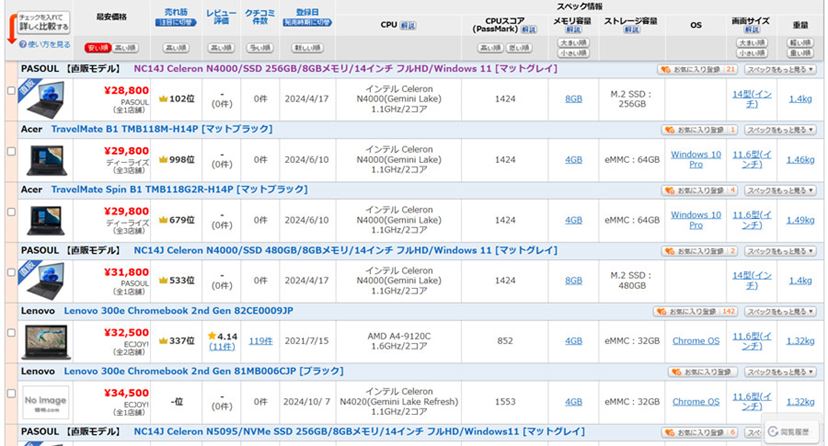Sort メモリ容量 by 小さい順

tap(573, 53)
